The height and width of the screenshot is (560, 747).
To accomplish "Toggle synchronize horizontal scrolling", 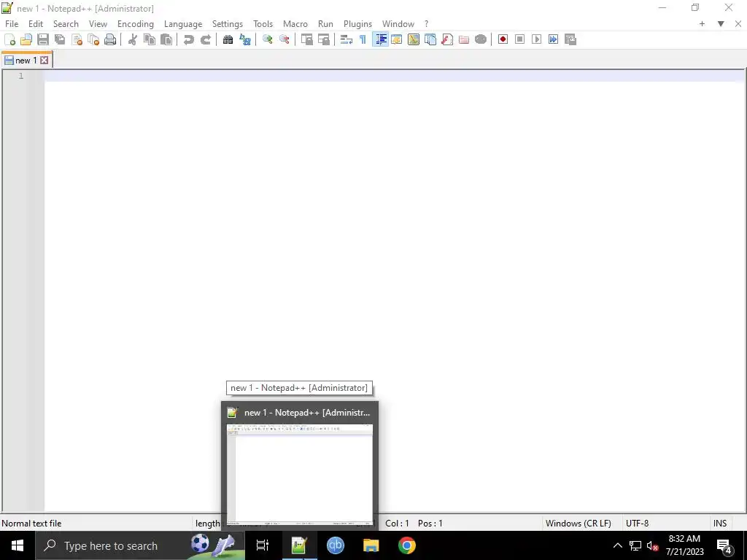I will (x=324, y=39).
